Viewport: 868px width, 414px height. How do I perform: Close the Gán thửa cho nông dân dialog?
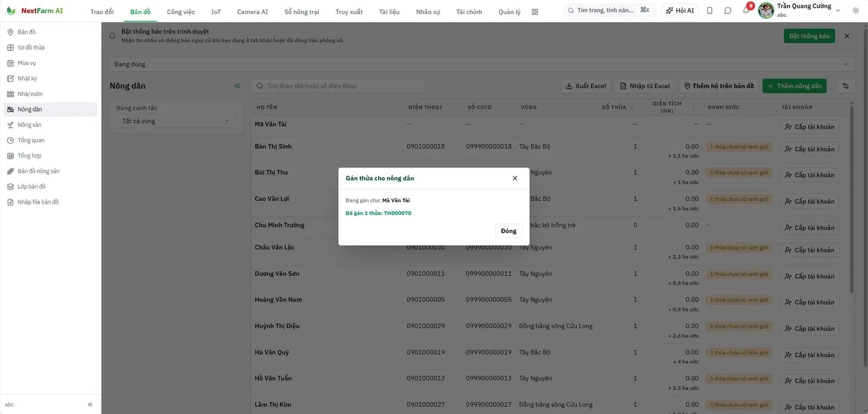click(x=515, y=178)
